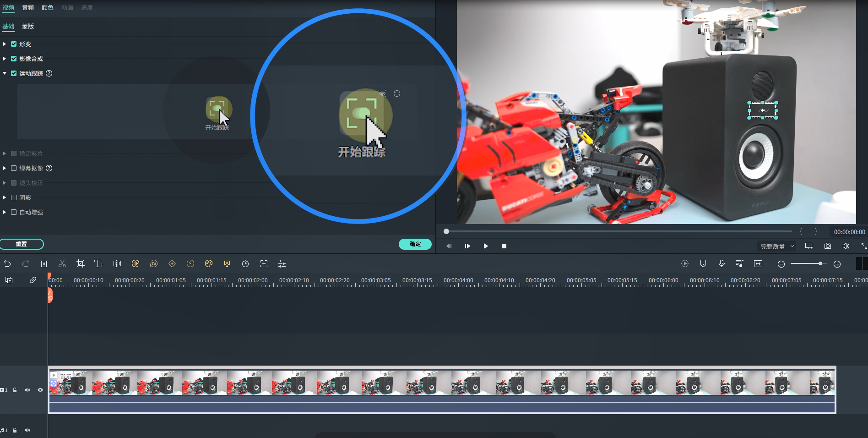Open the 完整质量 playback quality dropdown
The width and height of the screenshot is (868, 438).
click(x=777, y=246)
